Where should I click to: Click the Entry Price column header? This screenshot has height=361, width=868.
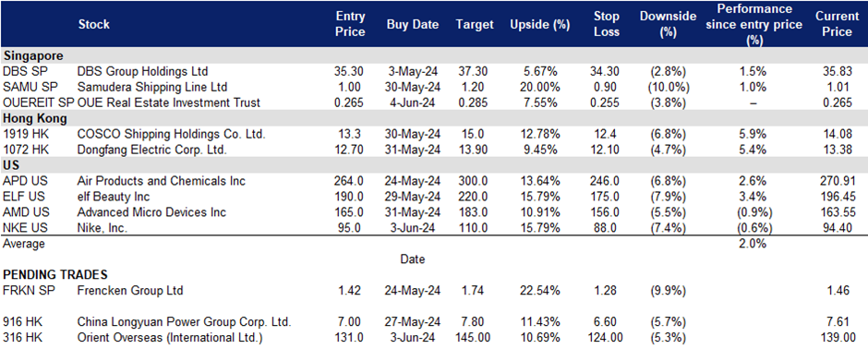point(350,24)
